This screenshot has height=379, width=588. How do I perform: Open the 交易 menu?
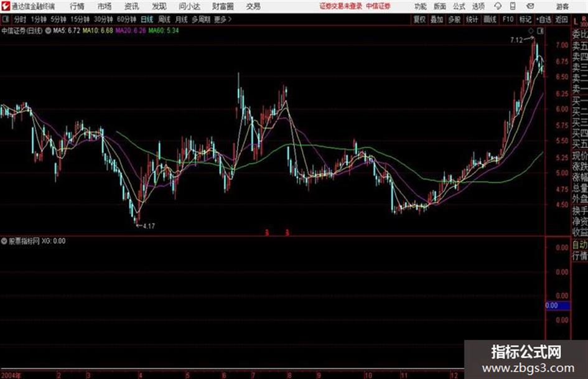click(253, 6)
